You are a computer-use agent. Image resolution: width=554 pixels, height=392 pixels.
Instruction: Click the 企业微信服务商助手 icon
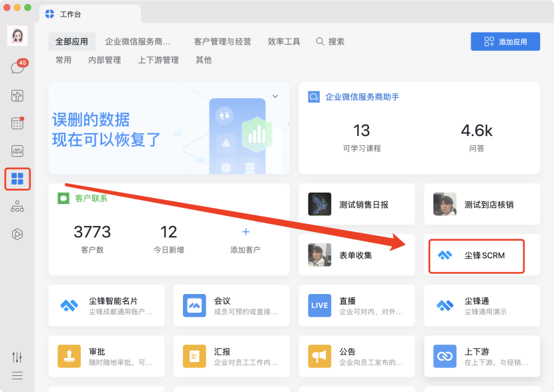[314, 97]
